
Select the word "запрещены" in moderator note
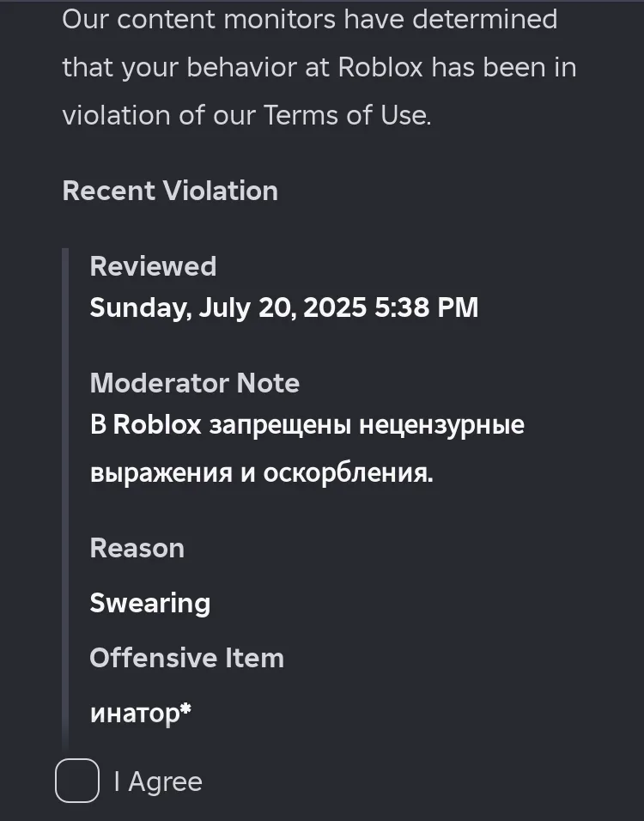point(280,424)
